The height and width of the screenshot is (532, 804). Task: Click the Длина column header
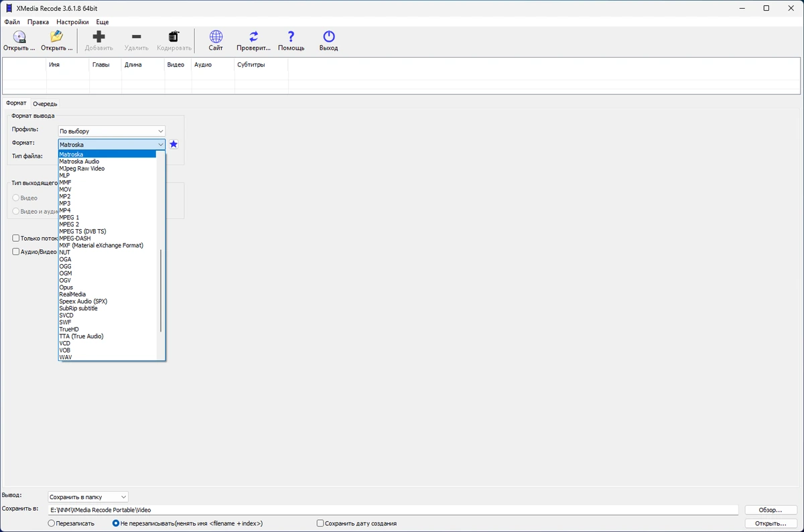143,65
